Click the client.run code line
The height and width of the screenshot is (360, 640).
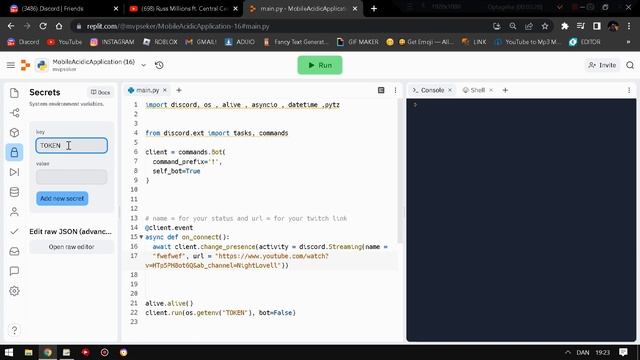click(220, 313)
